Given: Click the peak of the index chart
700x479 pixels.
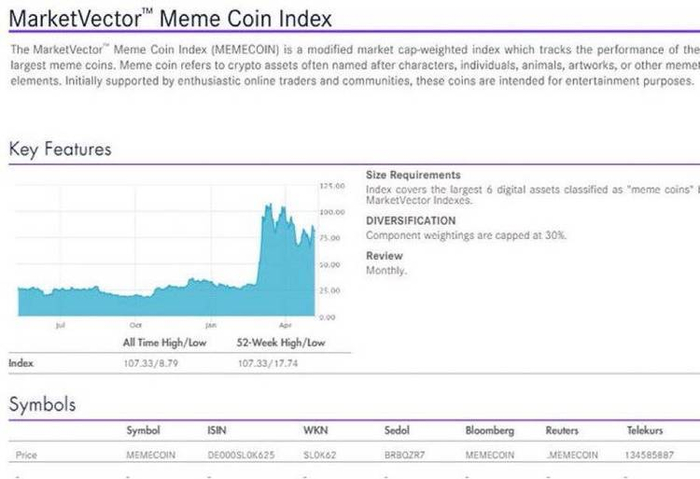Looking at the screenshot, I should coord(267,205).
